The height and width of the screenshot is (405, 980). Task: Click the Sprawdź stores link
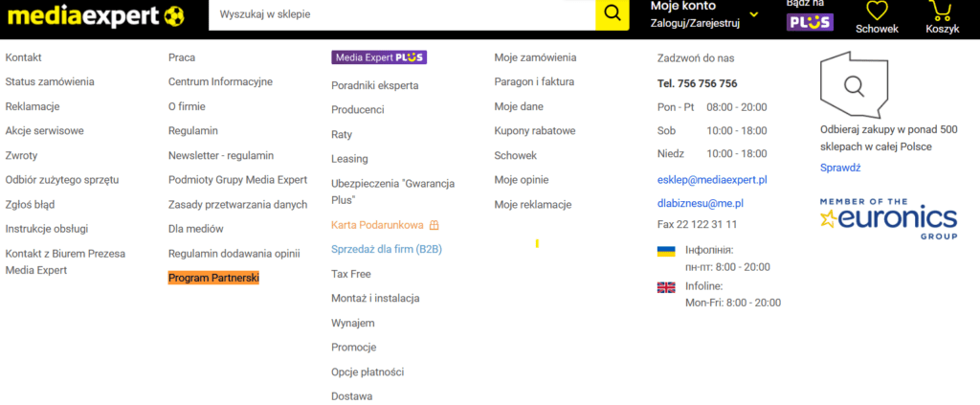pos(840,168)
